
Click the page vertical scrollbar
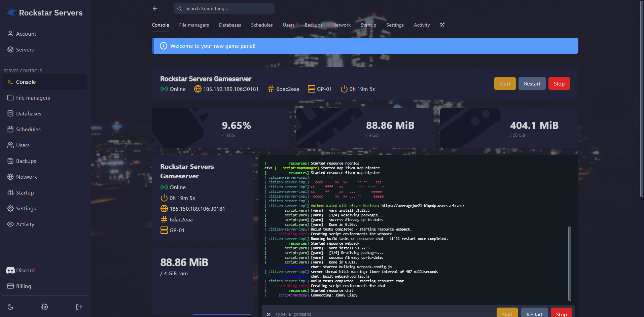pyautogui.click(x=642, y=99)
